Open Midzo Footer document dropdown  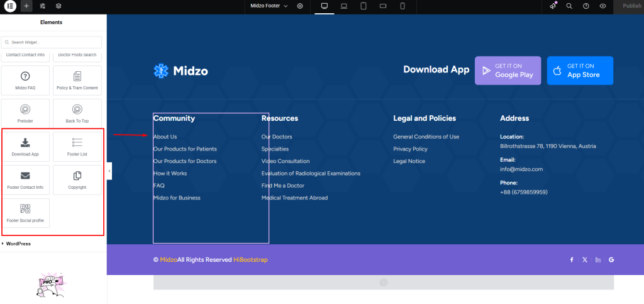pos(269,6)
